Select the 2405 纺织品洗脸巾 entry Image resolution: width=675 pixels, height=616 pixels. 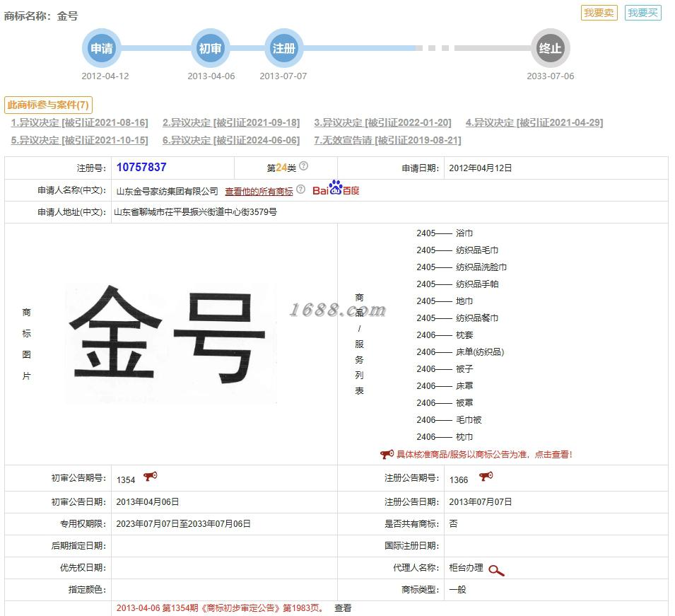pyautogui.click(x=462, y=267)
